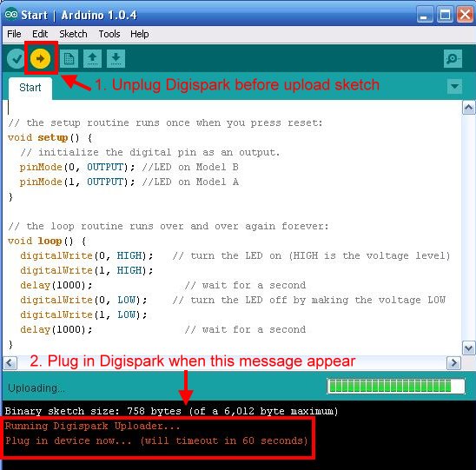Click the 'void loop() {' code line
This screenshot has height=470, width=476.
pos(47,241)
